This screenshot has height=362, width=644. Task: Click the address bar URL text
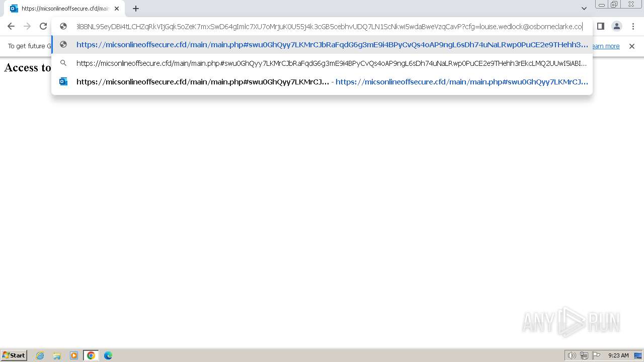pos(330,27)
